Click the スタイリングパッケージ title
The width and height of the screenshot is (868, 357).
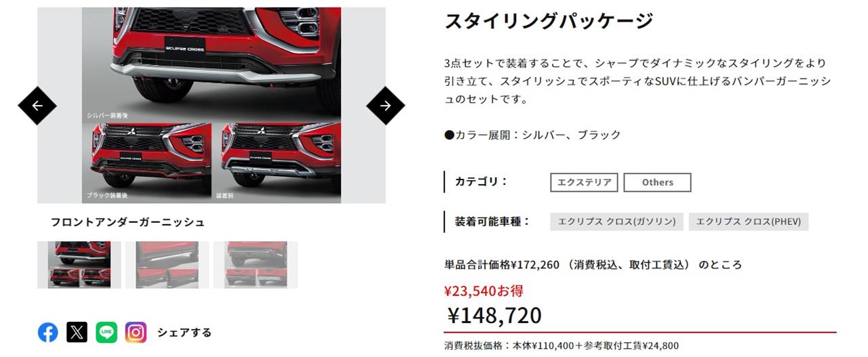(x=549, y=21)
